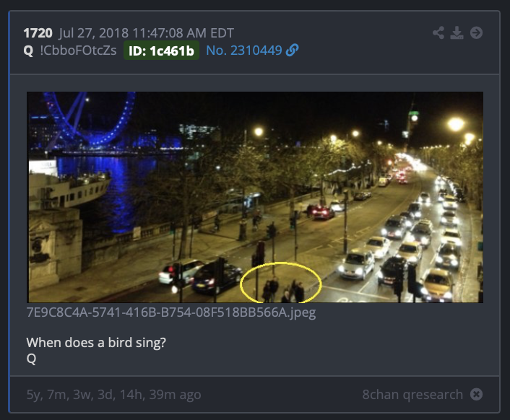Click the tripcode !CbboFOtcZs
The width and height of the screenshot is (510, 420).
(x=78, y=51)
